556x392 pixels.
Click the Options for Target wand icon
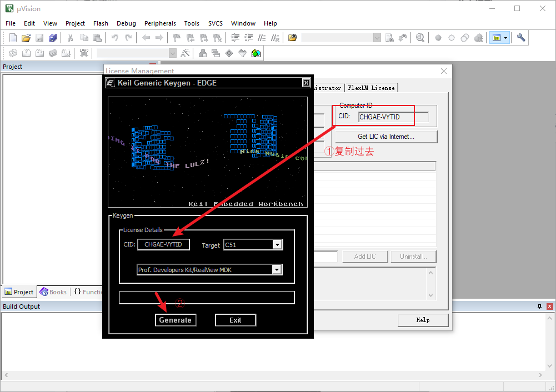coord(186,53)
